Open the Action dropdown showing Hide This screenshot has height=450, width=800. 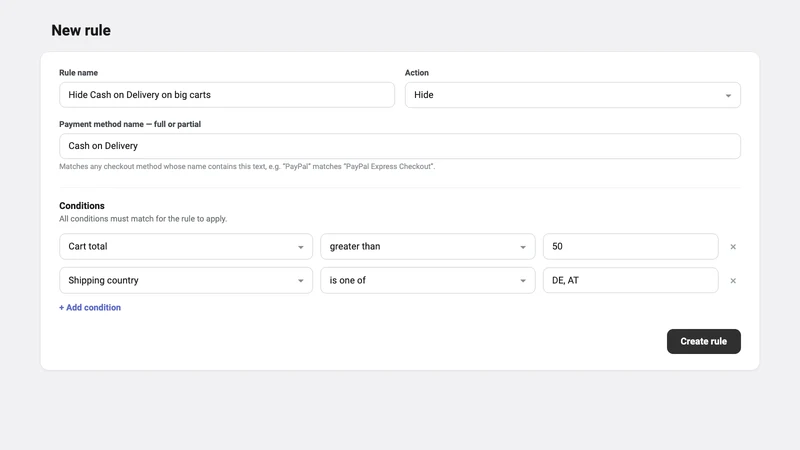click(572, 95)
